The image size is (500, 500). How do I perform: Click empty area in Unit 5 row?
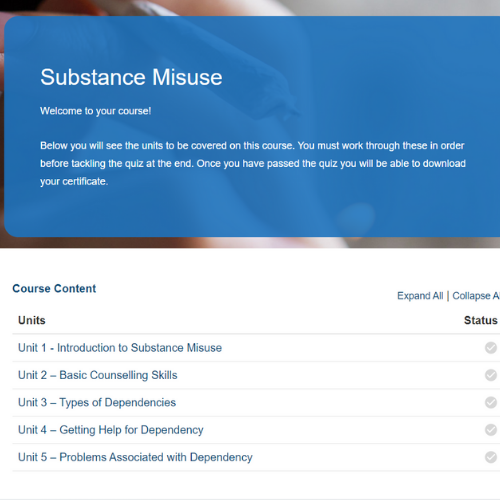click(367, 457)
